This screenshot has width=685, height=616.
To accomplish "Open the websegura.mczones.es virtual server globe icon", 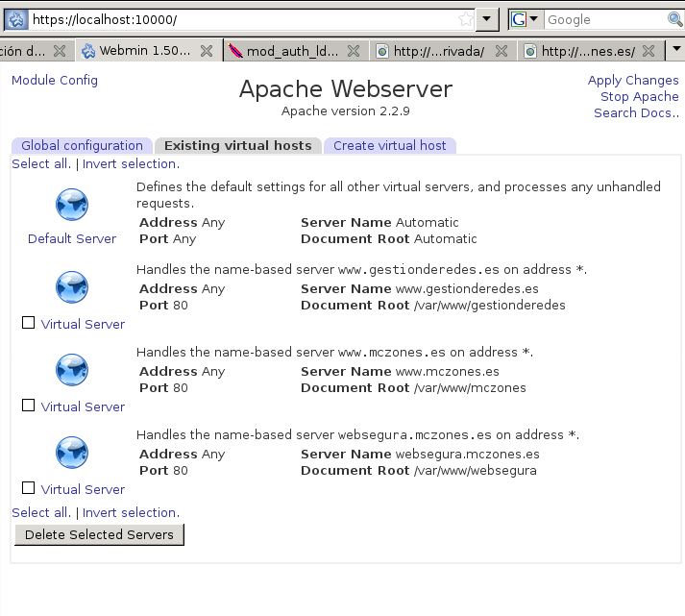I will click(72, 453).
